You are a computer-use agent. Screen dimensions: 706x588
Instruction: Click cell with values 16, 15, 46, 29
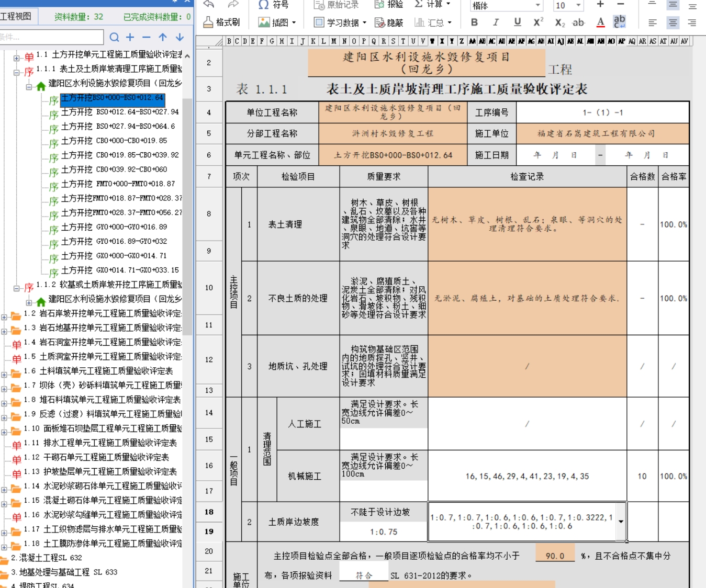[x=527, y=476]
